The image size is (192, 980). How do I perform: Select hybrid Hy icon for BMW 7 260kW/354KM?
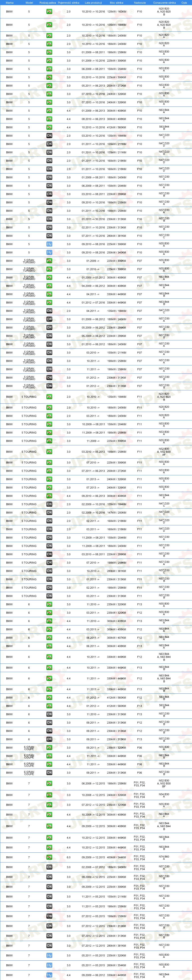coord(49,965)
